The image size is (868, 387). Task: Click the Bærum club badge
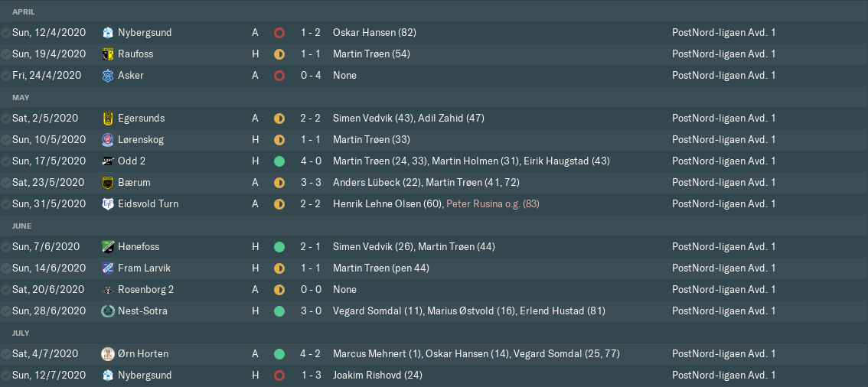(108, 183)
